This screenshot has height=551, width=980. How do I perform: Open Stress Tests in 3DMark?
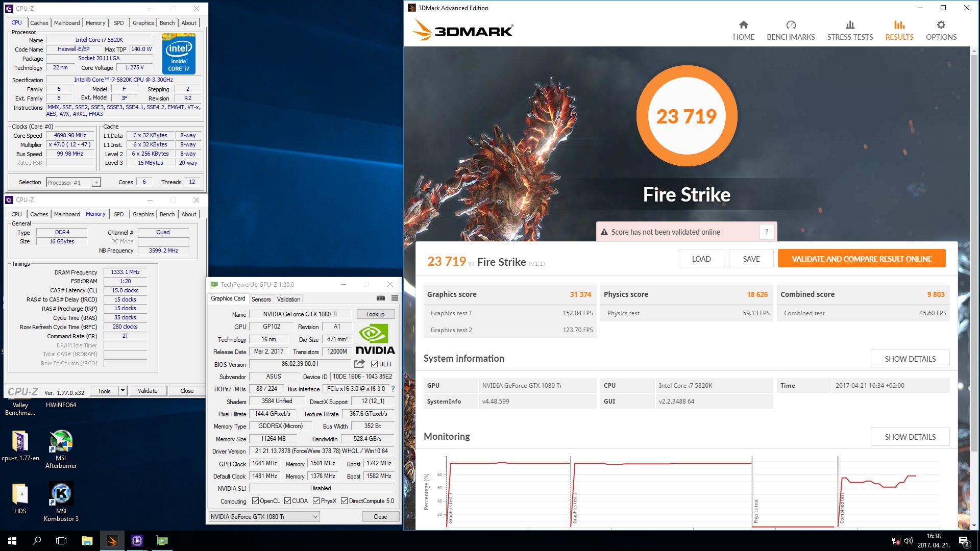pyautogui.click(x=850, y=31)
